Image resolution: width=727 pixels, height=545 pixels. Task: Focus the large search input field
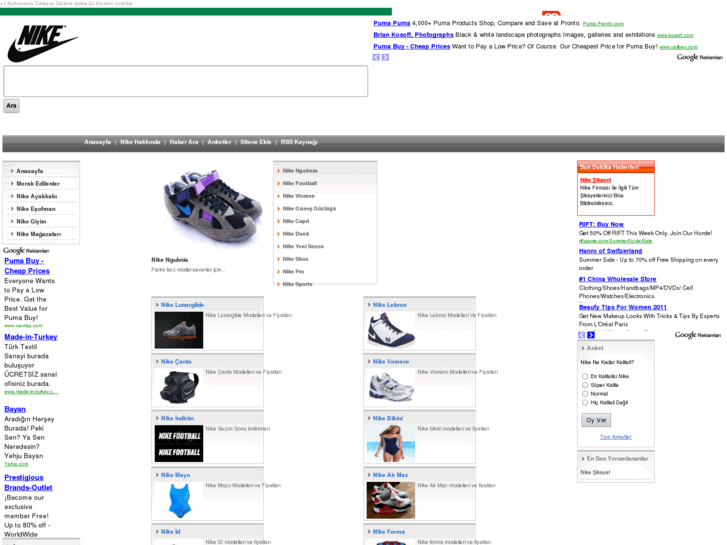tap(185, 81)
